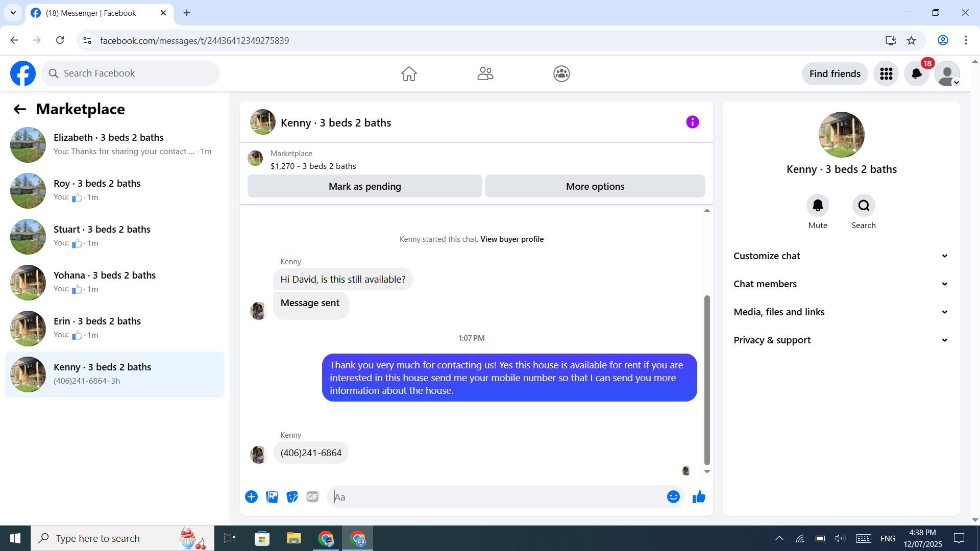The image size is (980, 551).
Task: Click the Aa message input field
Action: [498, 497]
